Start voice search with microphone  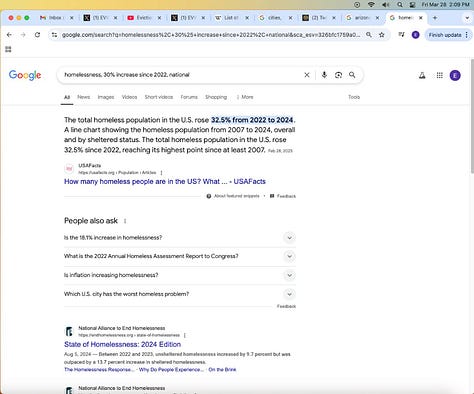[x=324, y=75]
